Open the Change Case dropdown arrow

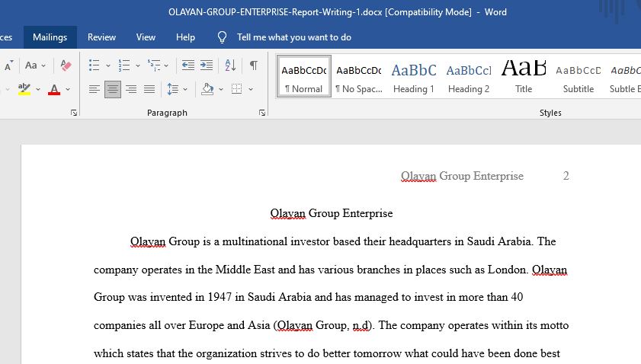point(43,65)
